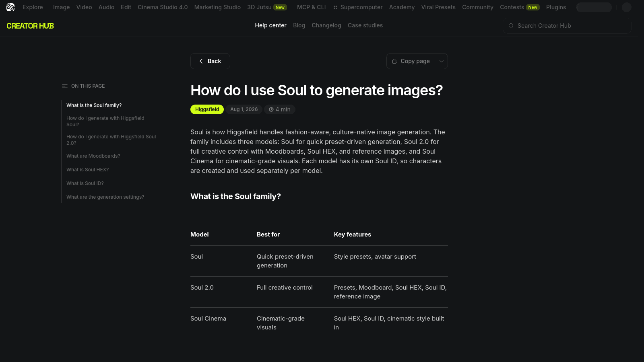This screenshot has height=362, width=644.
Task: Click the clock icon beside 4 min
Action: [271, 109]
